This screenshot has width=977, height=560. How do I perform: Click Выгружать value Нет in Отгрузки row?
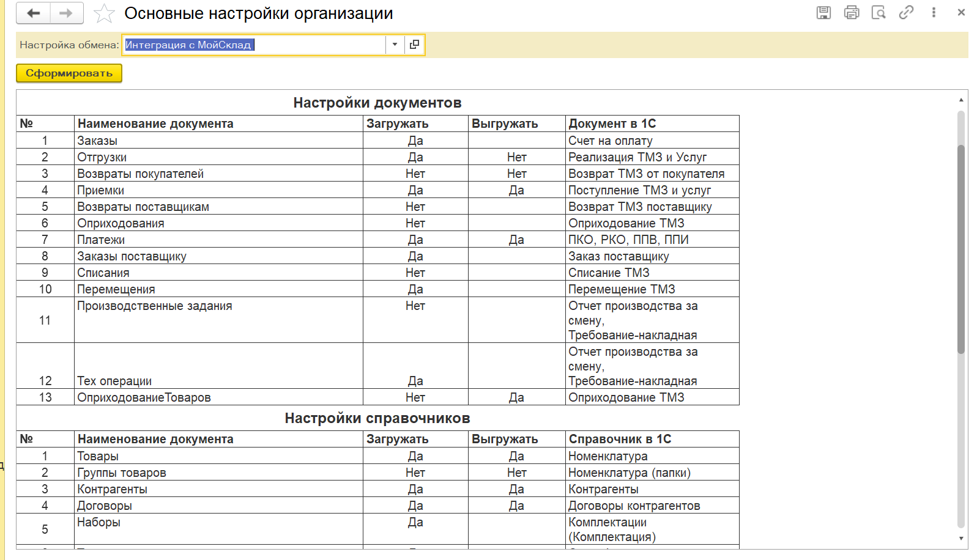click(x=516, y=157)
